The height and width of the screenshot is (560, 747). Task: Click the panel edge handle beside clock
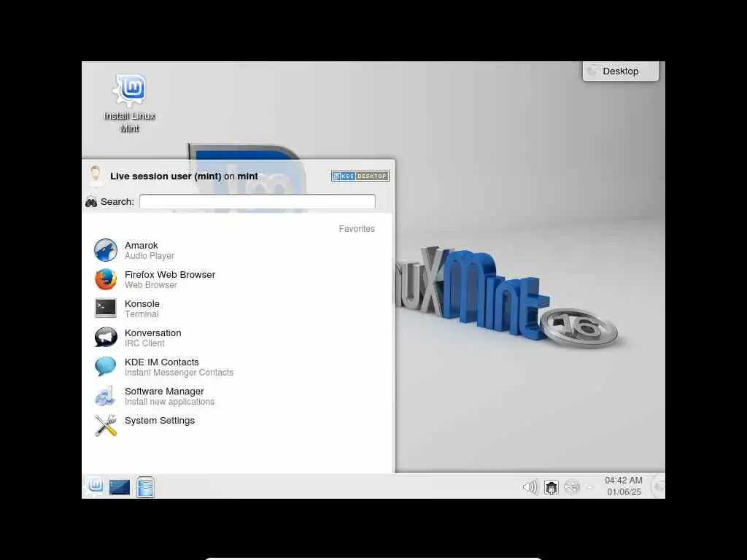tap(658, 486)
